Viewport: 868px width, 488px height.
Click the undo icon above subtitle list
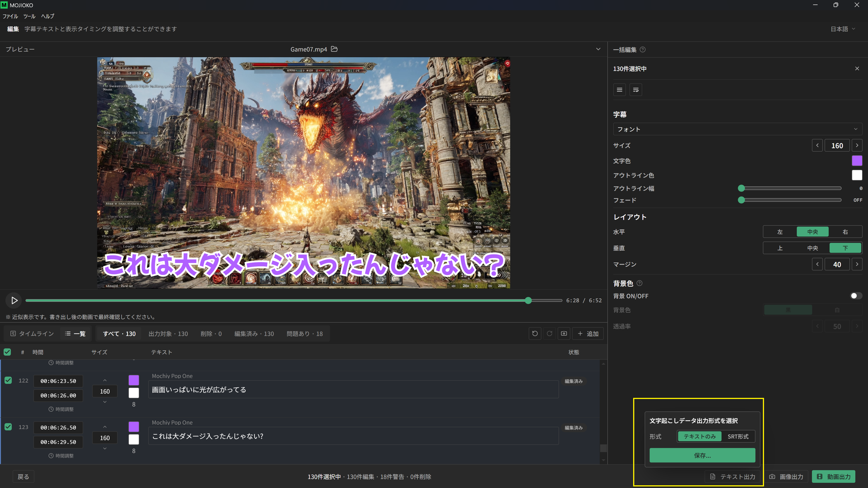[535, 333]
